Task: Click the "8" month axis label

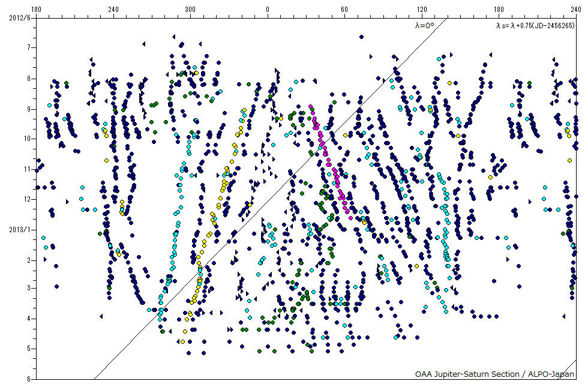Action: 29,79
